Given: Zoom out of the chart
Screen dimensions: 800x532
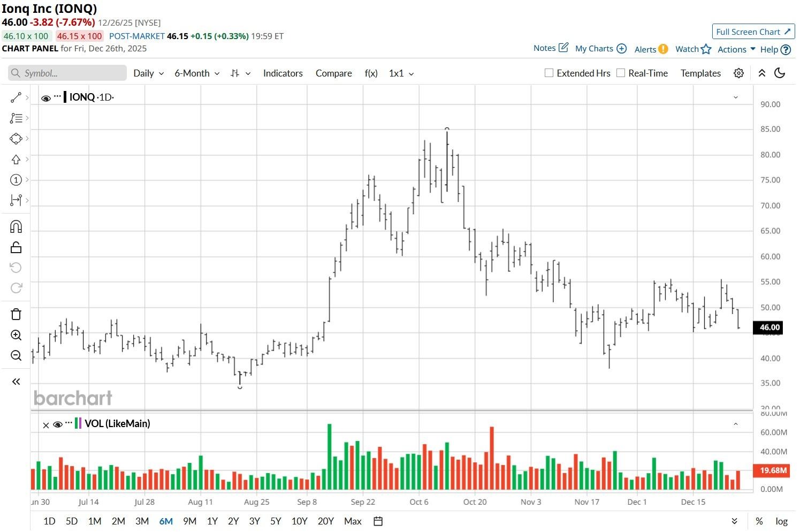Looking at the screenshot, I should (x=16, y=355).
